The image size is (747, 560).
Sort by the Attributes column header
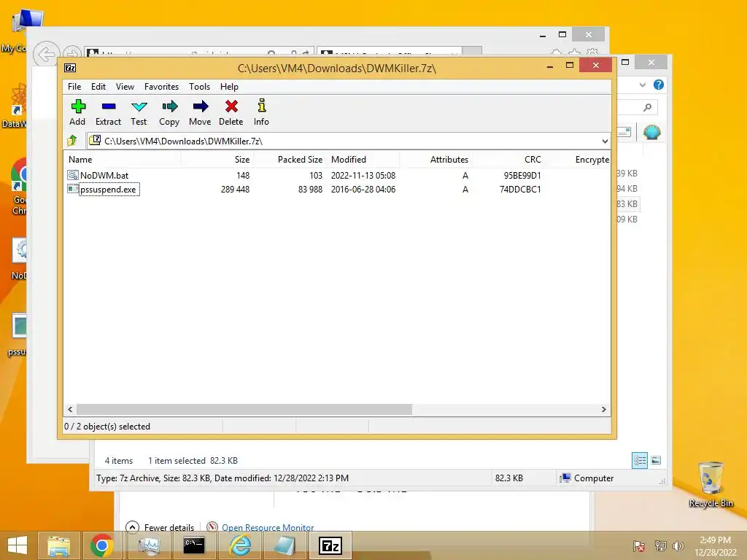tap(436, 160)
